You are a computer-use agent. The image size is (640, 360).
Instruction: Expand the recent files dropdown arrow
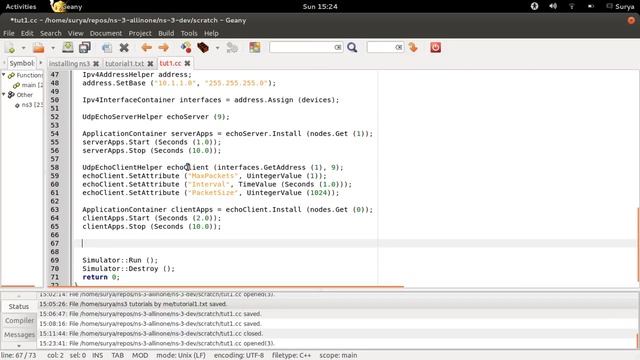[x=53, y=48]
